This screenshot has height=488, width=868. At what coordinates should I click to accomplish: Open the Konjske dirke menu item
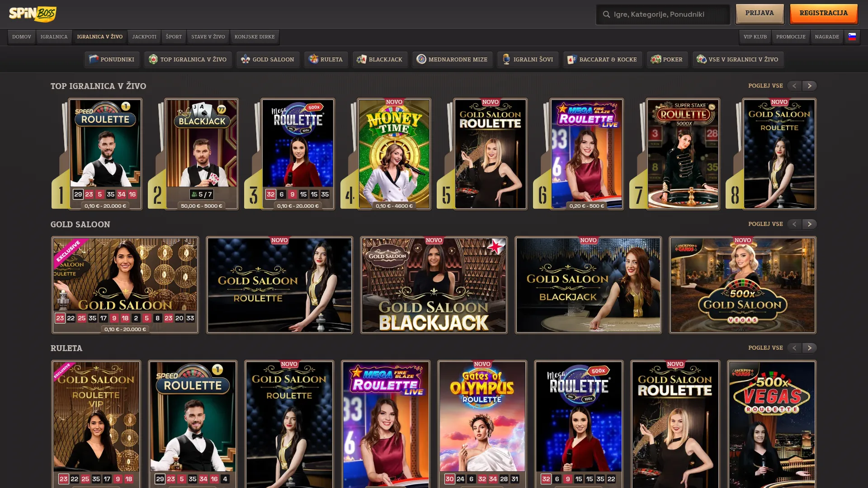pos(255,37)
